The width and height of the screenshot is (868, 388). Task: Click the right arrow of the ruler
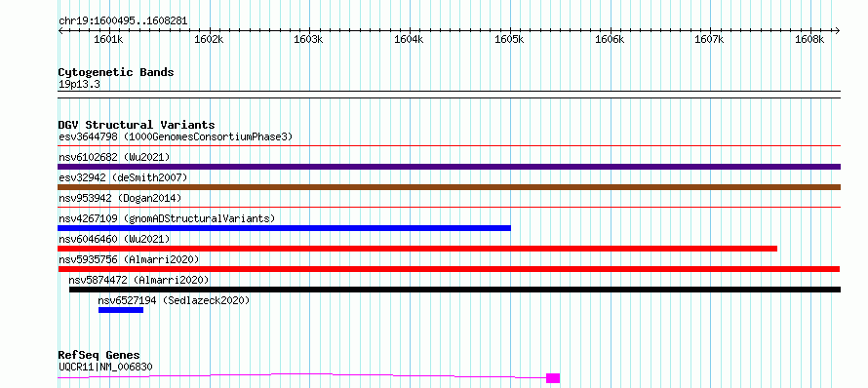tap(838, 31)
